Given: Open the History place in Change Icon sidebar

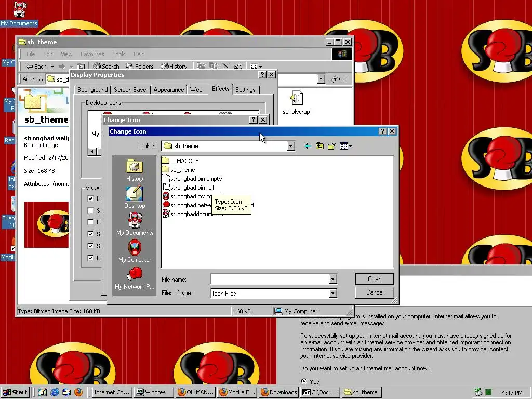Looking at the screenshot, I should point(135,170).
